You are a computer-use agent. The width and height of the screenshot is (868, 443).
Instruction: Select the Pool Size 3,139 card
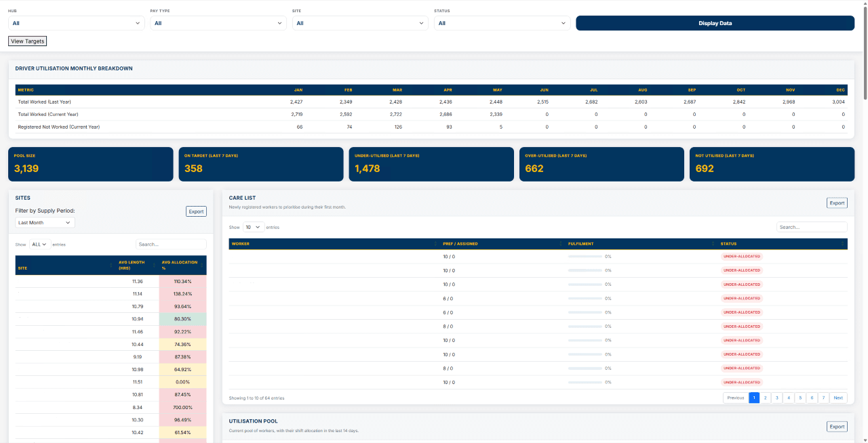click(x=91, y=164)
